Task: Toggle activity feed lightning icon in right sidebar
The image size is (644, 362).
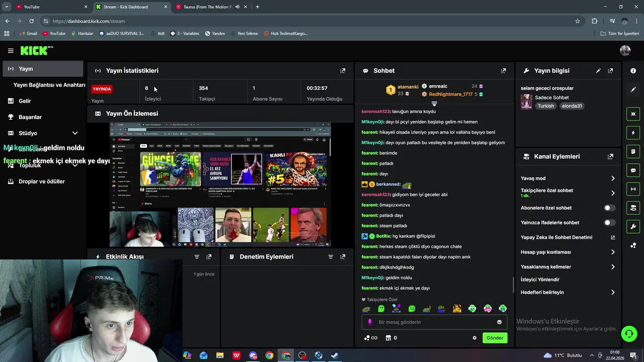Action: 633,133
